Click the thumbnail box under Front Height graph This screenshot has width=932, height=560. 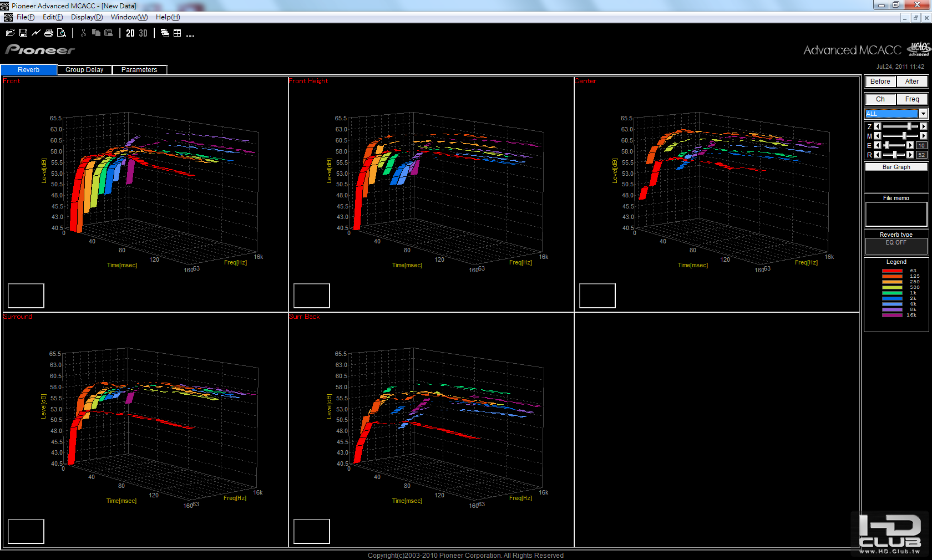(x=312, y=296)
